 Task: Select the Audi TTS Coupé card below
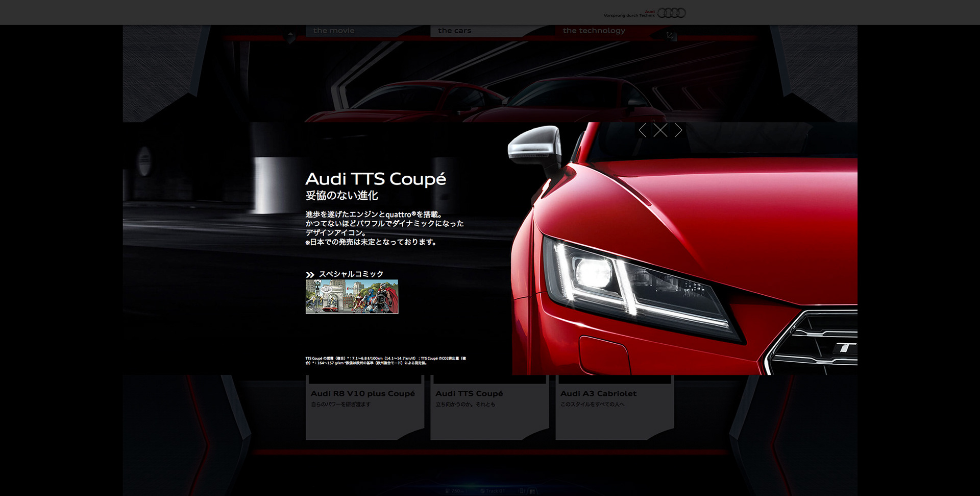[489, 407]
